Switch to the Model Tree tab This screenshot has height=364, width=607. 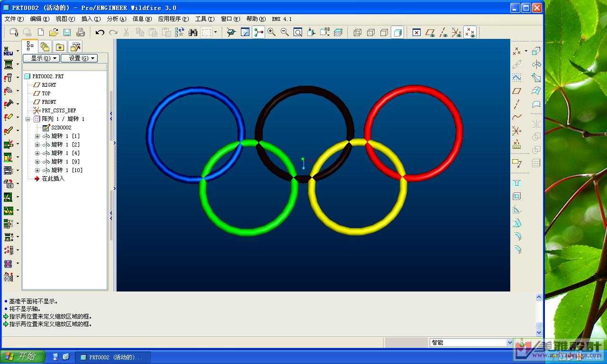30,46
